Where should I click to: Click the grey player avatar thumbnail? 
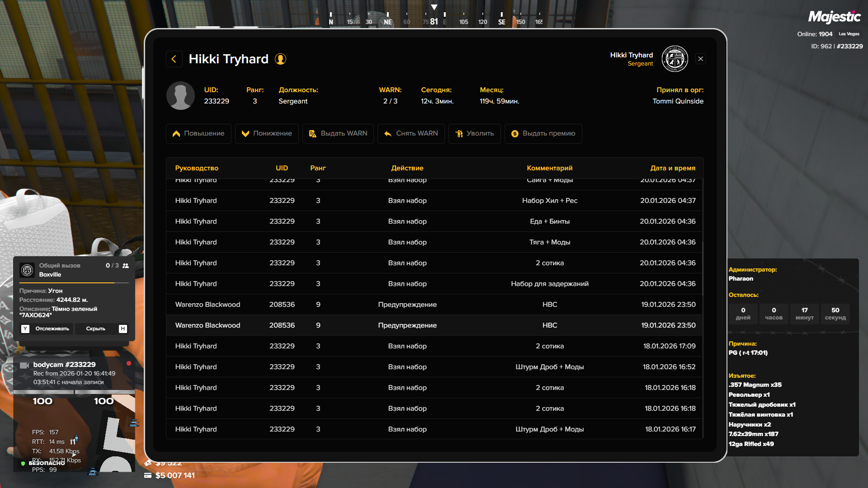point(180,96)
